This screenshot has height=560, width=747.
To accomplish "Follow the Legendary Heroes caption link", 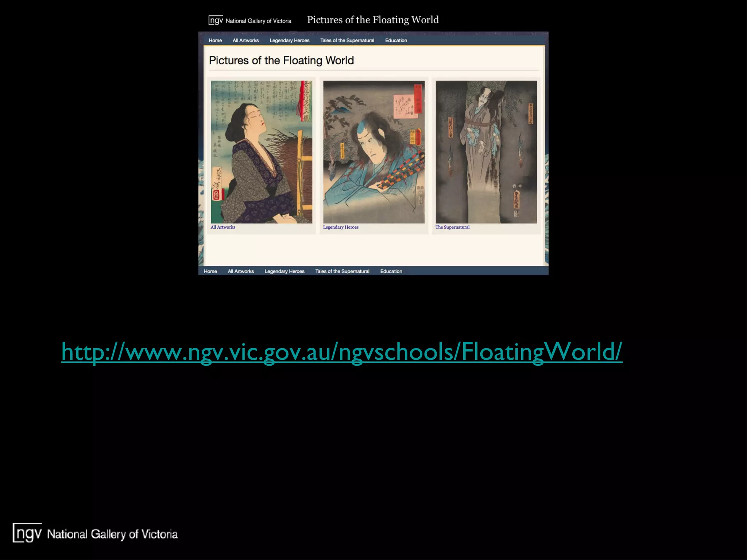I will pyautogui.click(x=341, y=227).
